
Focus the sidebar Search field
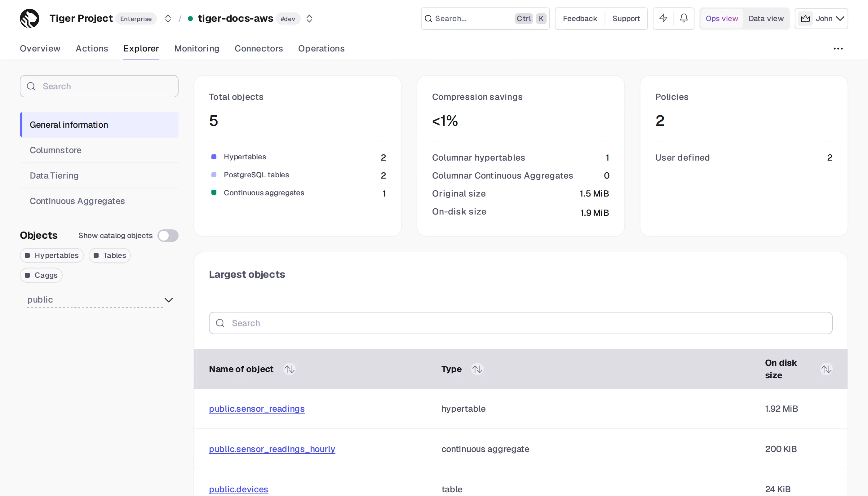point(99,86)
